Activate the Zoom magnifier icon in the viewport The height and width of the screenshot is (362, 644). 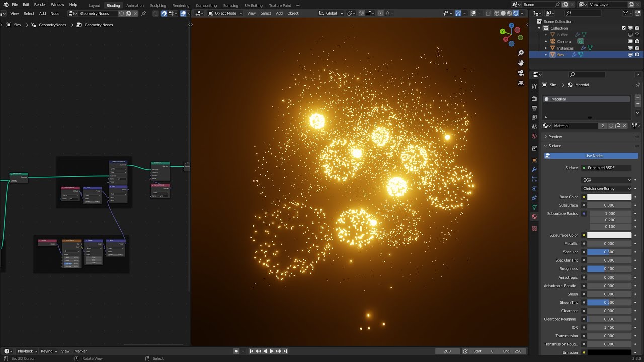click(521, 52)
